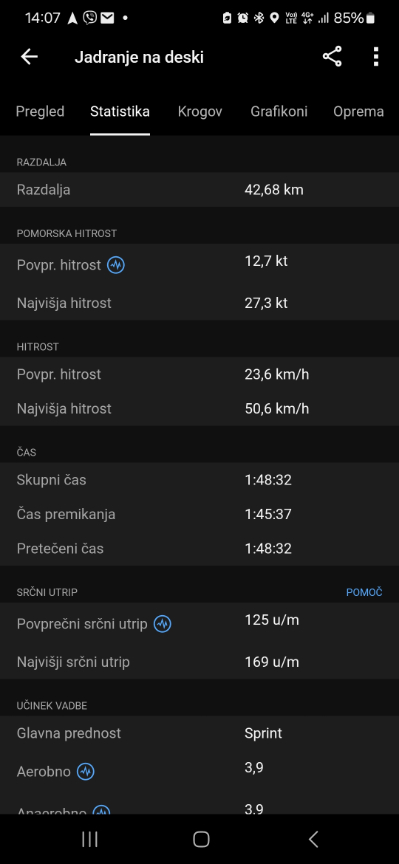The image size is (399, 864).
Task: Tap info icon beside nautical Povpr. hitrost
Action: tap(116, 265)
